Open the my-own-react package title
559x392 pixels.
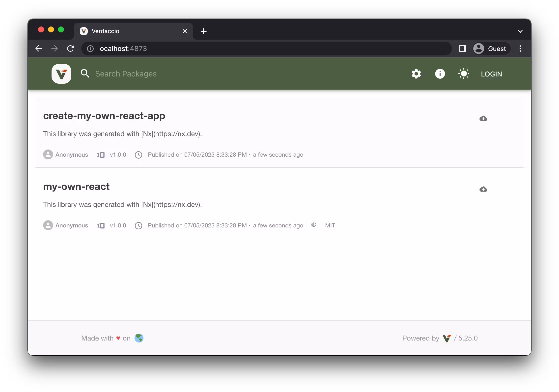[76, 187]
